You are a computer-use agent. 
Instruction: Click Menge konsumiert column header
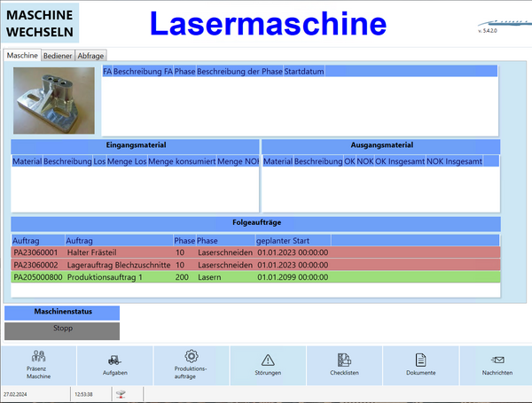[x=182, y=161]
